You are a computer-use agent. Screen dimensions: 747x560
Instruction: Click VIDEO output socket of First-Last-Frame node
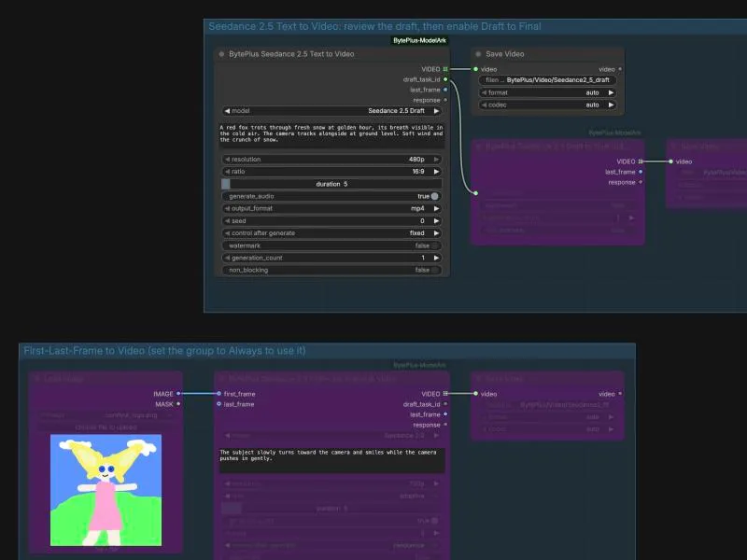[x=445, y=394]
